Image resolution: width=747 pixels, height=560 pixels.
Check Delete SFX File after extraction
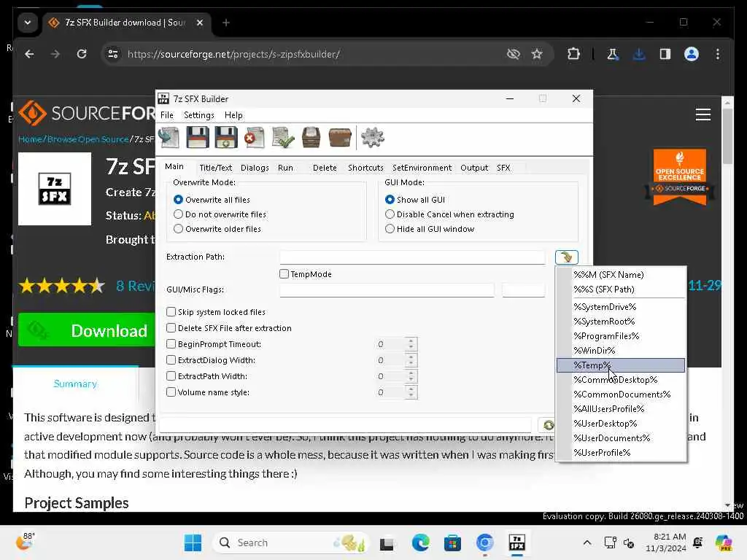point(171,327)
